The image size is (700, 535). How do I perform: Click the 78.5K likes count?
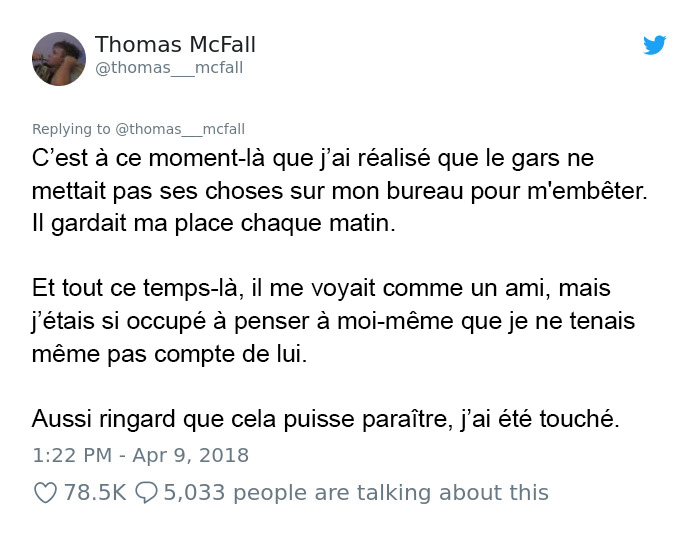pos(95,493)
